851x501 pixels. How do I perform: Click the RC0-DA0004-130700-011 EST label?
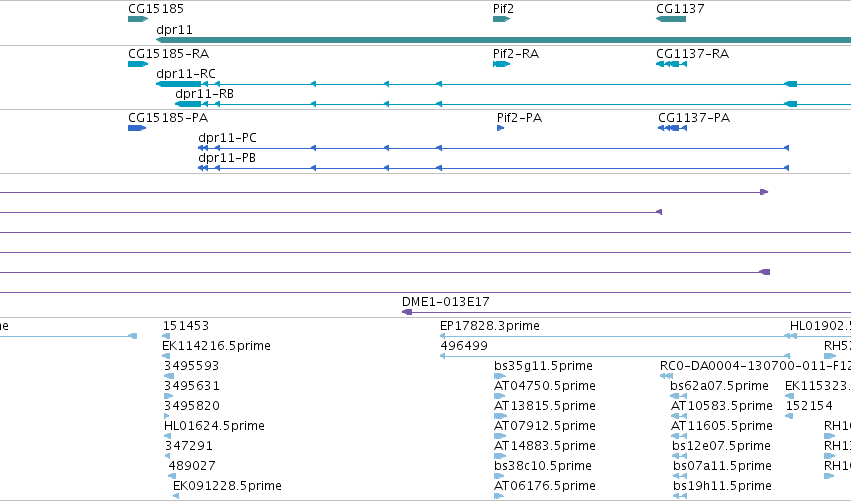pyautogui.click(x=755, y=366)
